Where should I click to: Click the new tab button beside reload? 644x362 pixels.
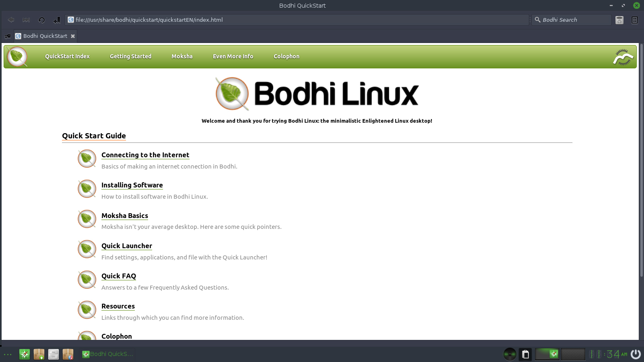(x=57, y=20)
